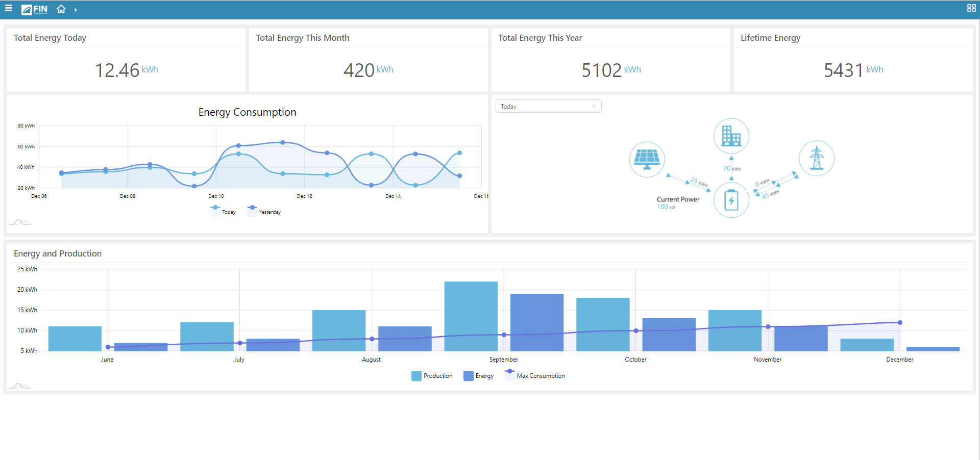Click chart logo icon under Energy and Production
980x460 pixels.
20,386
